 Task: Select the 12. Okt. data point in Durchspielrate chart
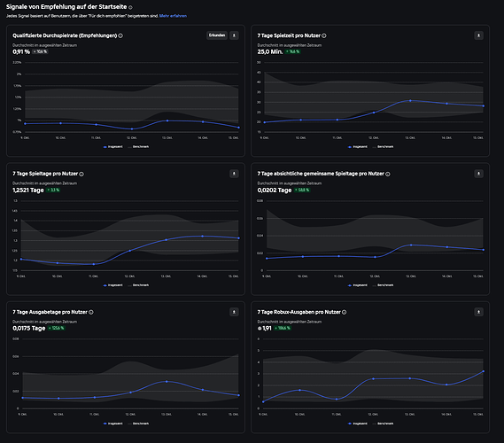pyautogui.click(x=132, y=129)
